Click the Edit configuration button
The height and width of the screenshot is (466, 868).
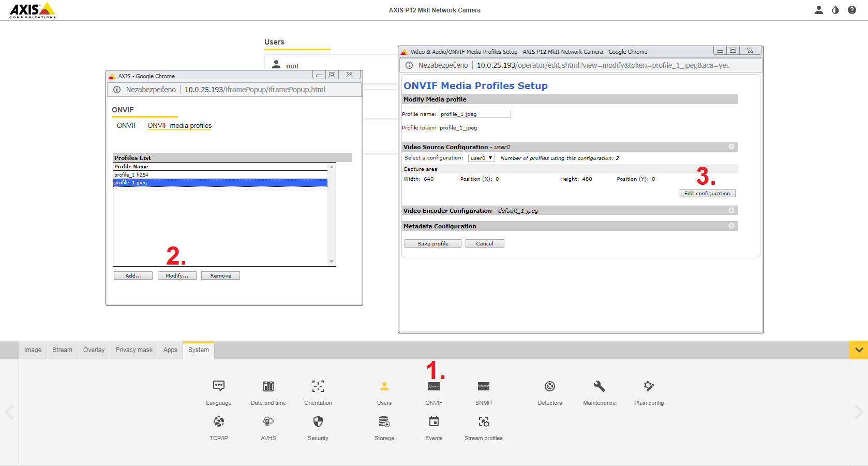coord(707,193)
